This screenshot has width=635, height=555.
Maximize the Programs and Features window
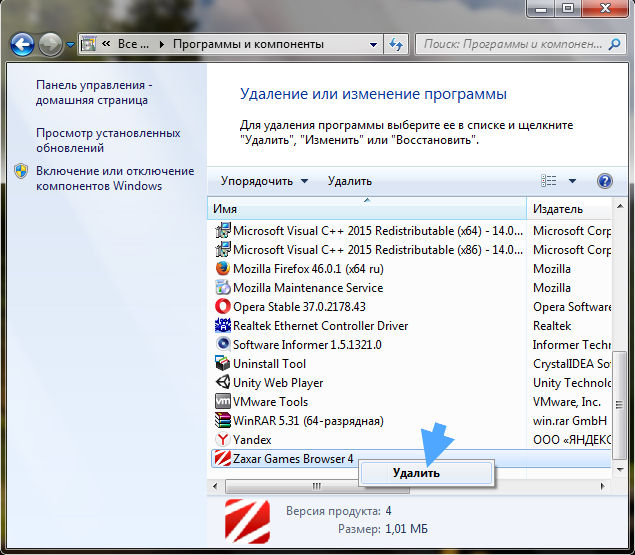(x=568, y=9)
